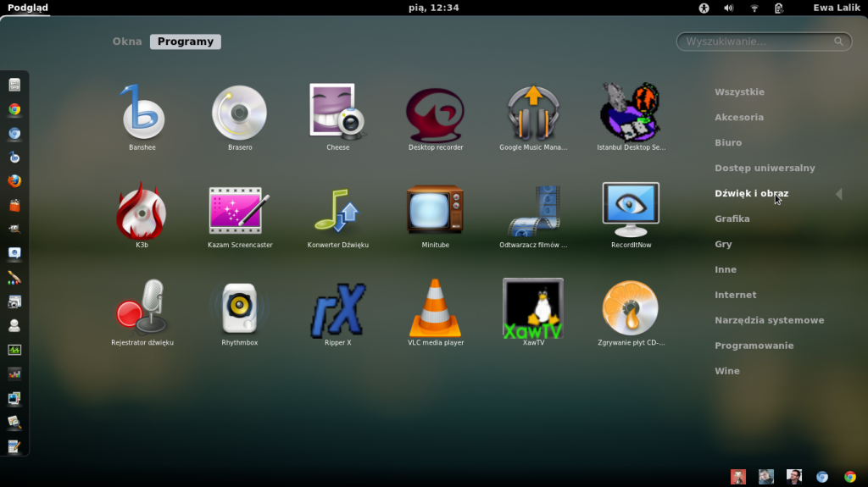Select the Grafika category
This screenshot has height=487, width=868.
coord(732,219)
